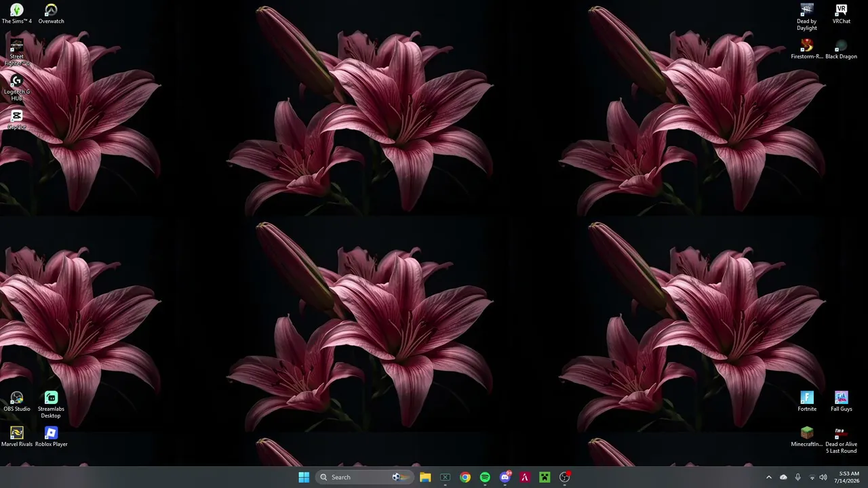The image size is (868, 488).
Task: Click the red app icon beside Discord
Action: 525,477
